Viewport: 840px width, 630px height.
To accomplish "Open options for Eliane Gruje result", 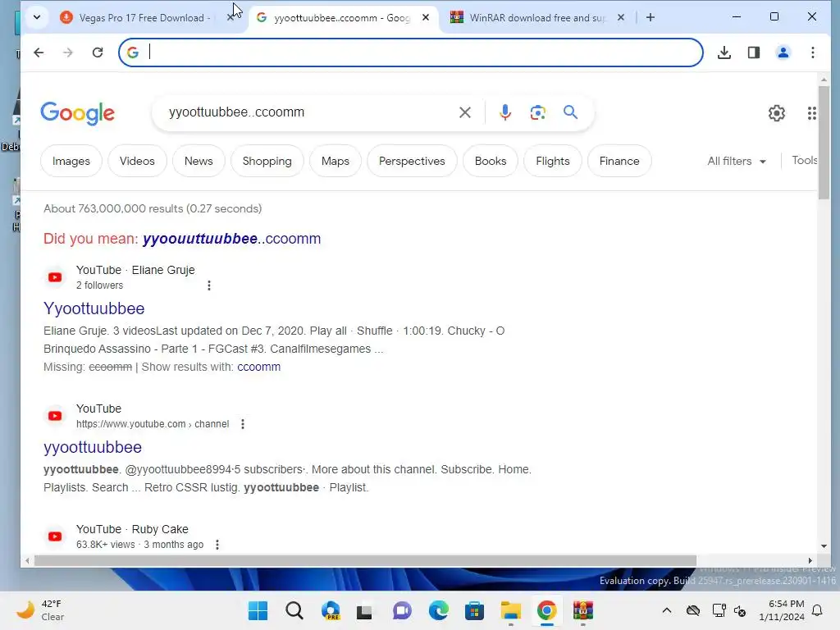I will (x=209, y=285).
